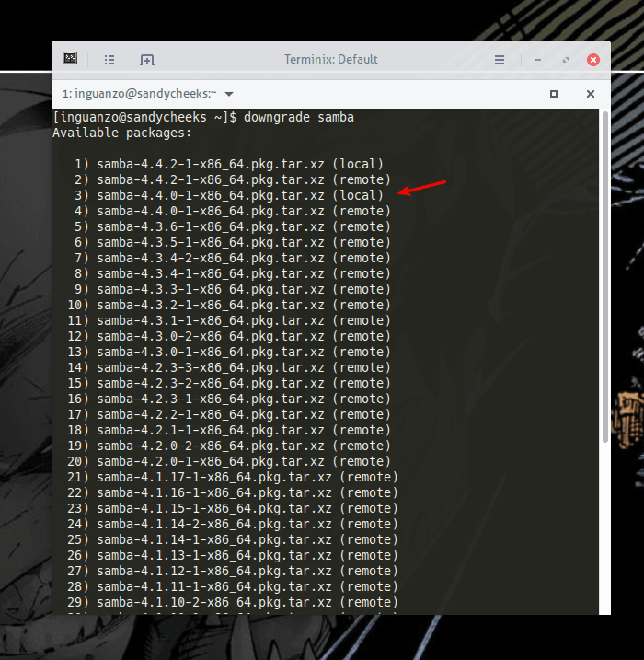Minimize the Terminix window
Viewport: 644px width, 660px height.
pyautogui.click(x=537, y=60)
